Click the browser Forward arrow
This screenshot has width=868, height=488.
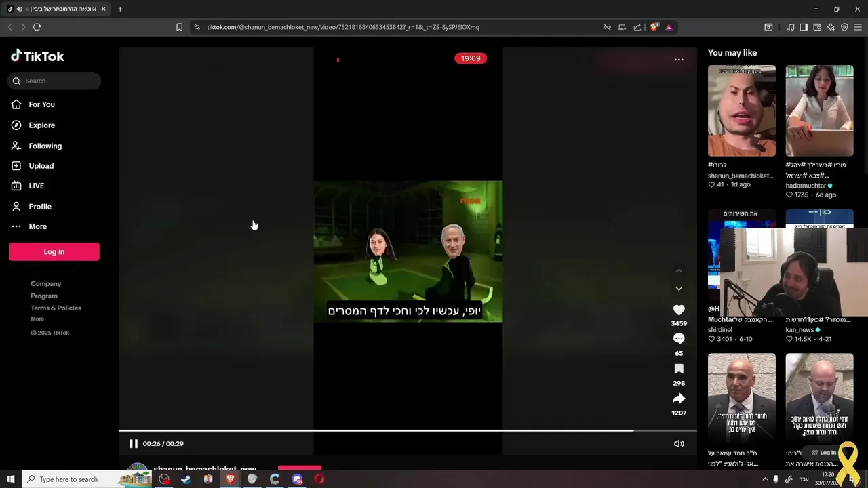point(23,27)
